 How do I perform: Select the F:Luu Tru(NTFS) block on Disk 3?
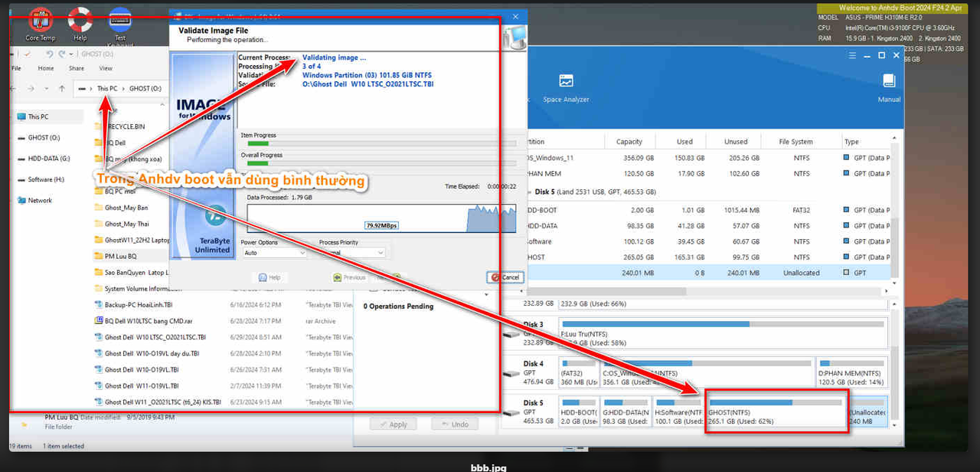(x=722, y=333)
